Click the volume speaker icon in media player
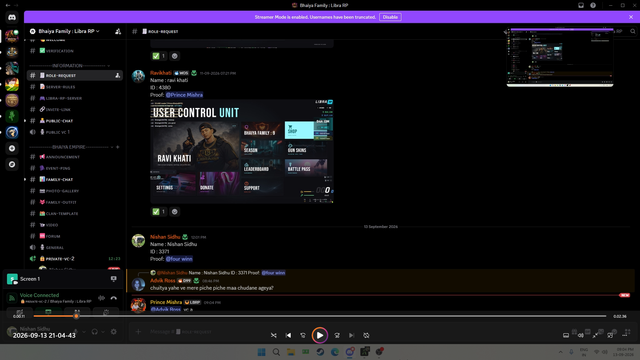This screenshot has height=360, width=640. pyautogui.click(x=580, y=335)
